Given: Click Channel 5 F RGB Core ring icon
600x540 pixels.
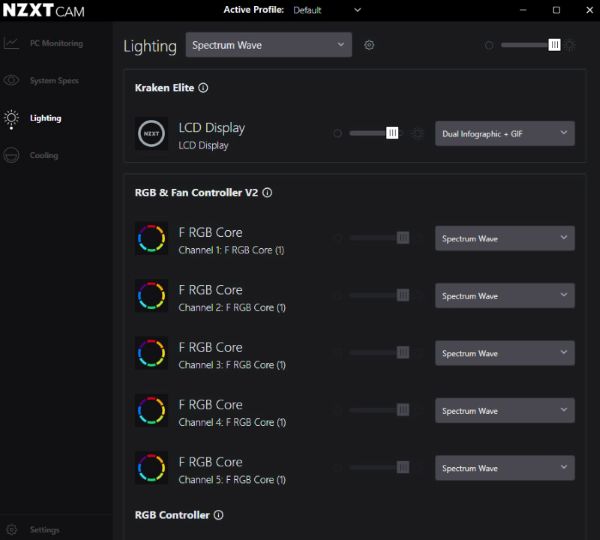Looking at the screenshot, I should (x=152, y=468).
